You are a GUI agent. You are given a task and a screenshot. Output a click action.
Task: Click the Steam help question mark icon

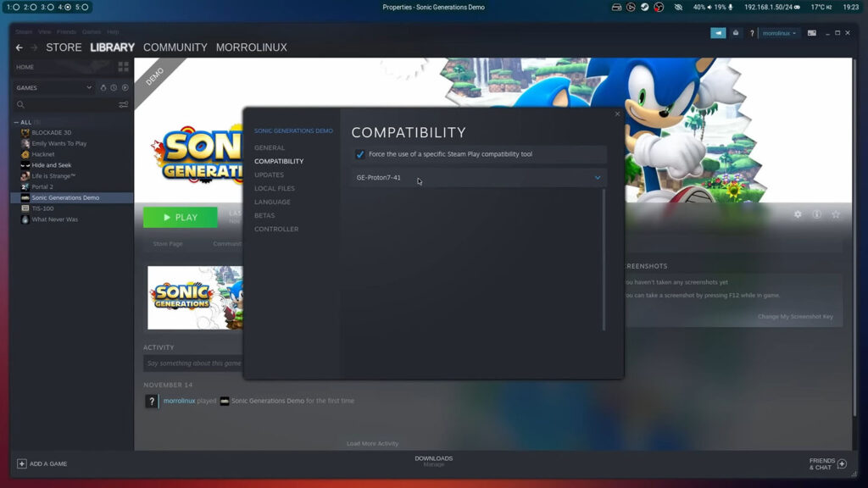[751, 32]
